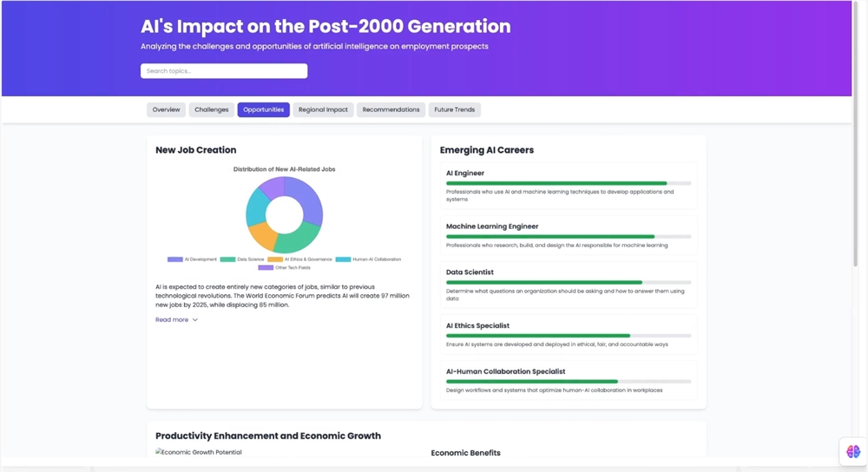Open the brain AI assistant icon

852,451
